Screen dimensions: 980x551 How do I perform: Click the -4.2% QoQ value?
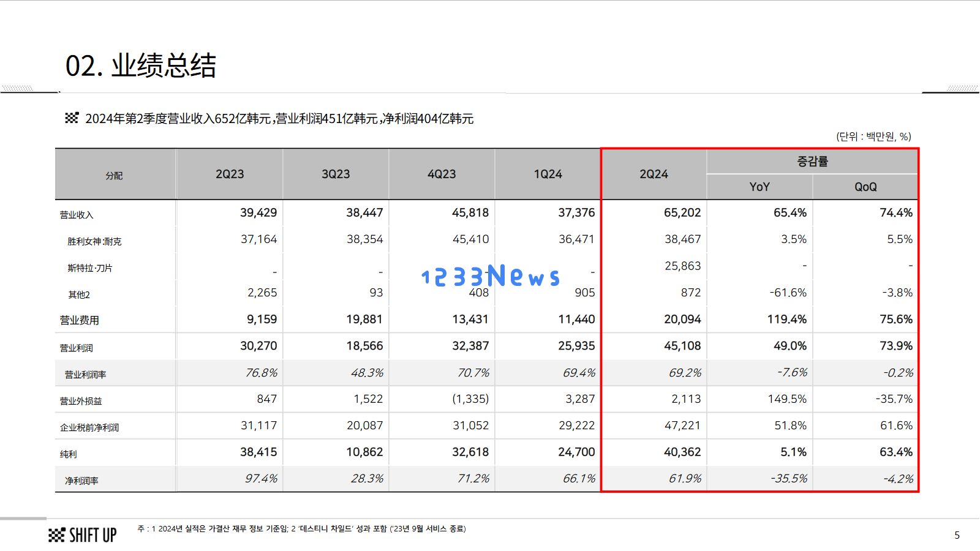tap(899, 479)
